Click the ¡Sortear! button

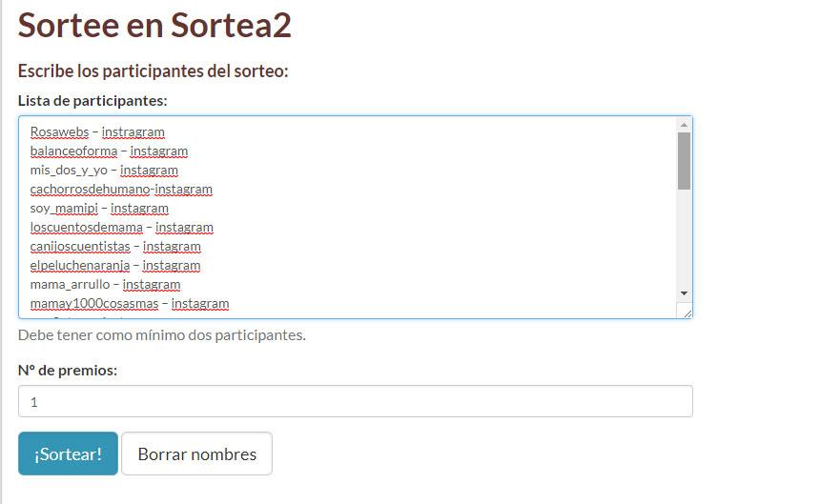click(68, 454)
